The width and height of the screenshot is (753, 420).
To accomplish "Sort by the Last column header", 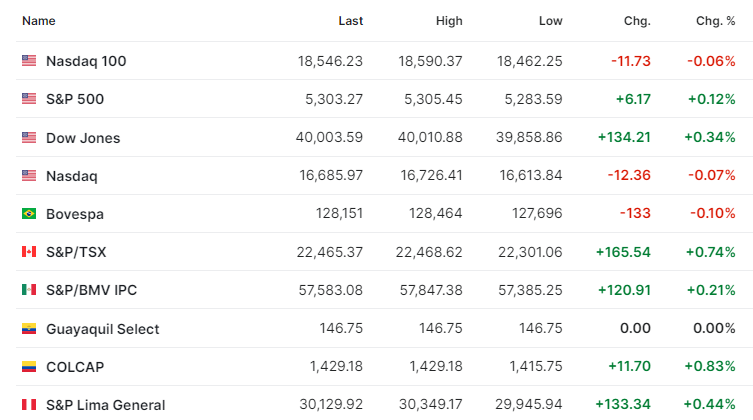I will click(351, 21).
